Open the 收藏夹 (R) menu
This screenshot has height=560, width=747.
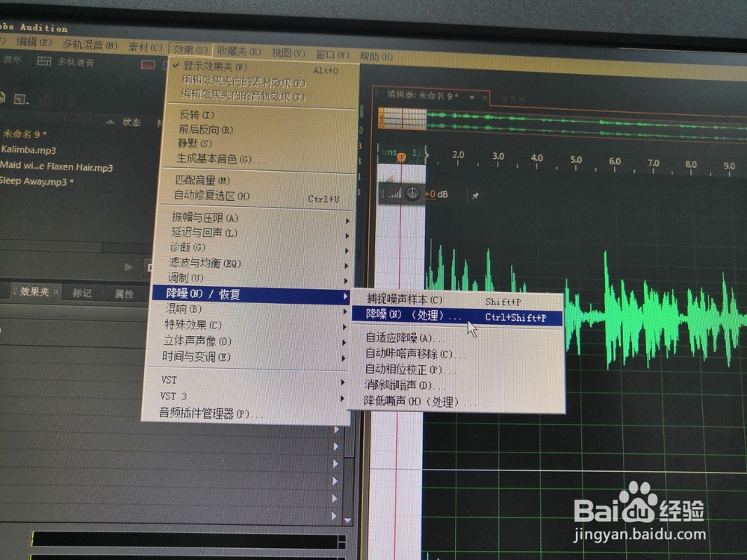[239, 51]
